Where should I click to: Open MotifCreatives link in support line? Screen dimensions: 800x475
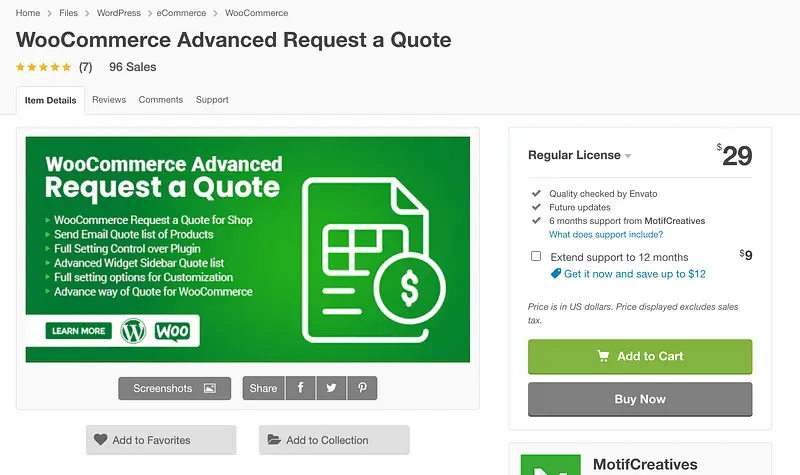pos(674,221)
